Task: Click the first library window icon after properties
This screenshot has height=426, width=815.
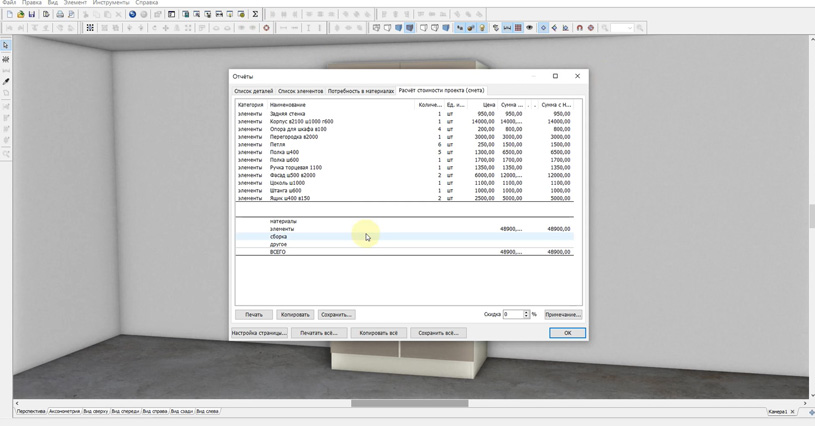Action: 185,14
